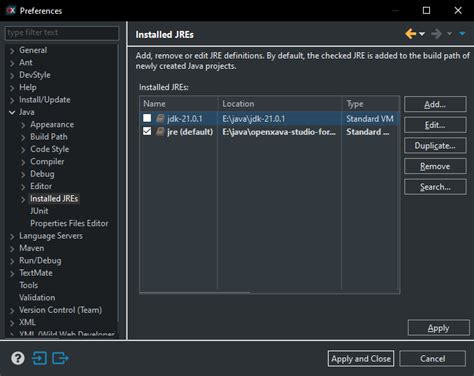Viewport: 474px width, 376px height.
Task: Select the Installed JREs tree item
Action: (x=54, y=199)
